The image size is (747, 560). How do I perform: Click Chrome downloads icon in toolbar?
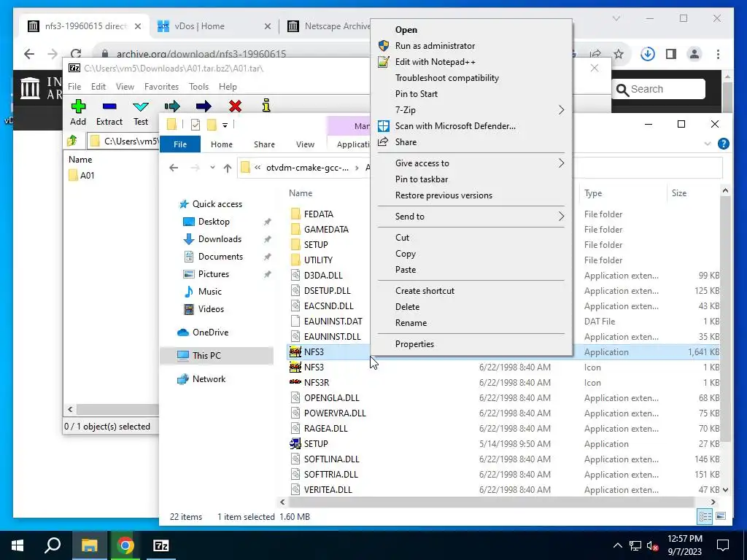coord(648,54)
